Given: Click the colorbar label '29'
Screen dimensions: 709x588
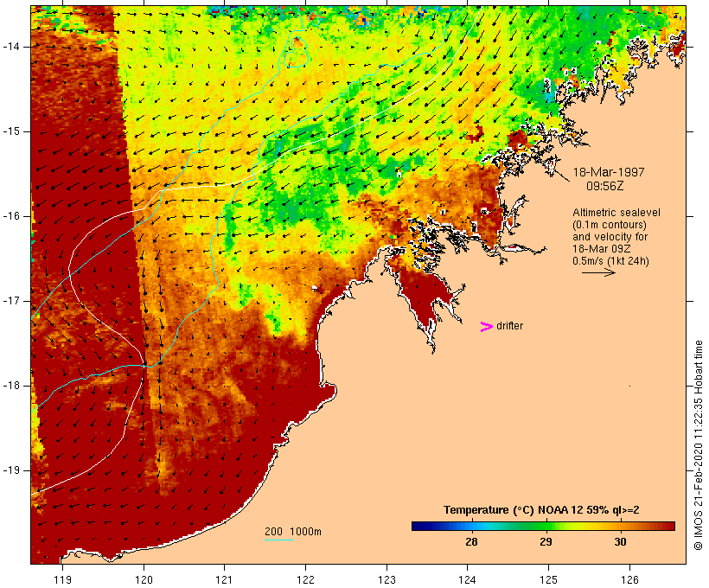Looking at the screenshot, I should click(x=546, y=541).
